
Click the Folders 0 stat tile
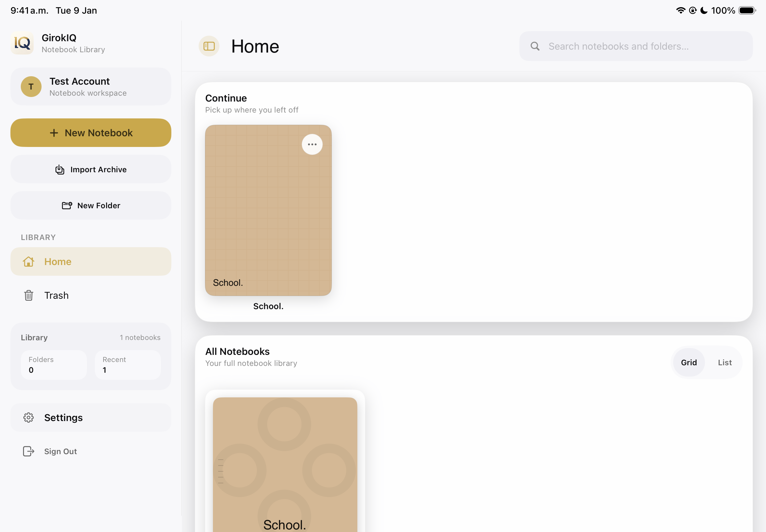[54, 365]
